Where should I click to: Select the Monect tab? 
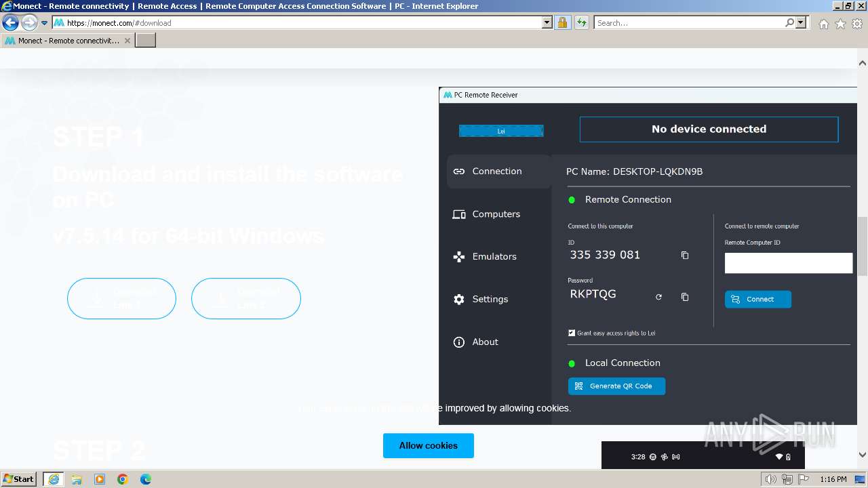[68, 41]
